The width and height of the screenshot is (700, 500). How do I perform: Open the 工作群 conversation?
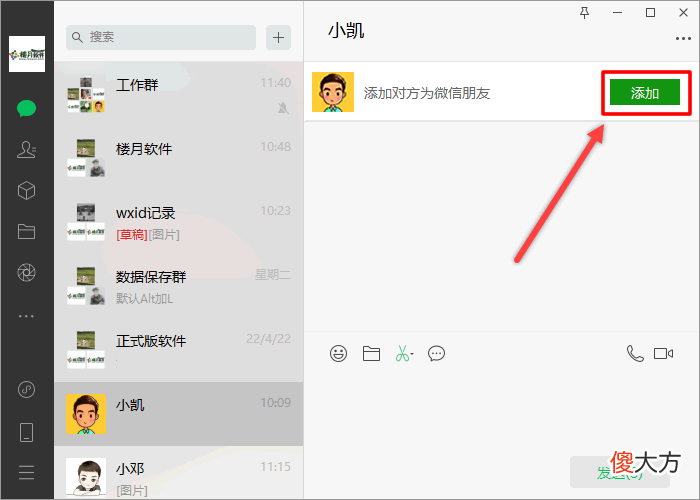179,94
